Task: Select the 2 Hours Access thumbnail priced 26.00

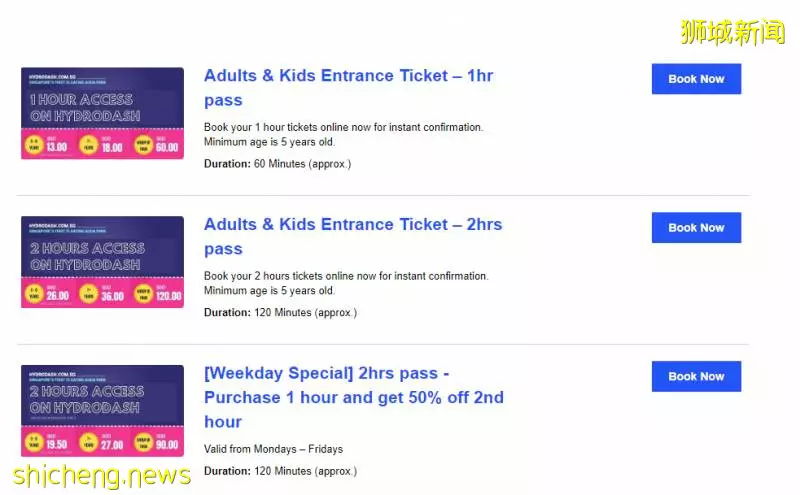Action: (x=103, y=262)
